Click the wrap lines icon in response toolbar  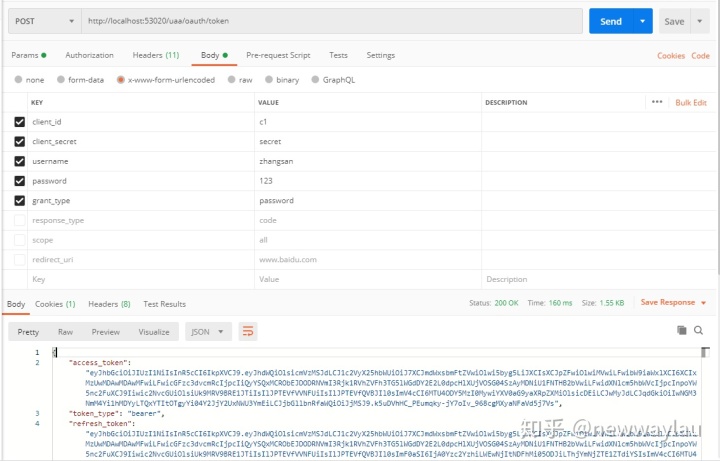tap(248, 332)
